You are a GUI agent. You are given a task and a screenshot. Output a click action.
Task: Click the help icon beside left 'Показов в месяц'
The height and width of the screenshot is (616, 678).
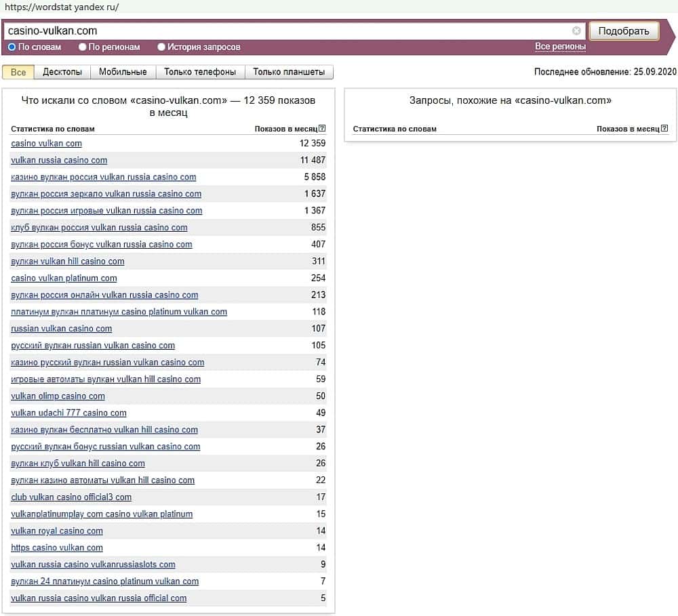(322, 129)
